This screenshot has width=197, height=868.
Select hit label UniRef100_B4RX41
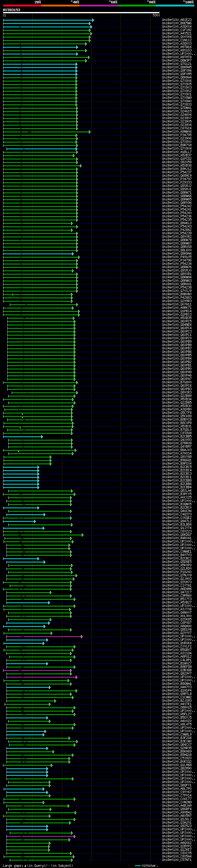click(x=177, y=538)
